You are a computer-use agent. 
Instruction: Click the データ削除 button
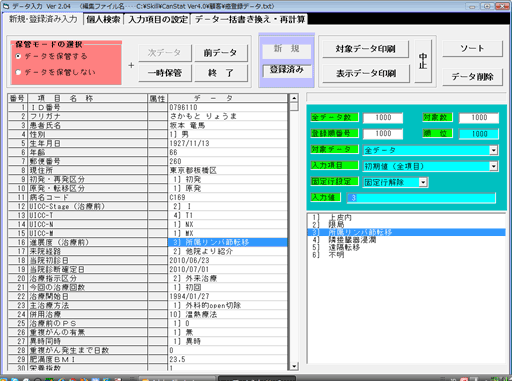point(472,77)
